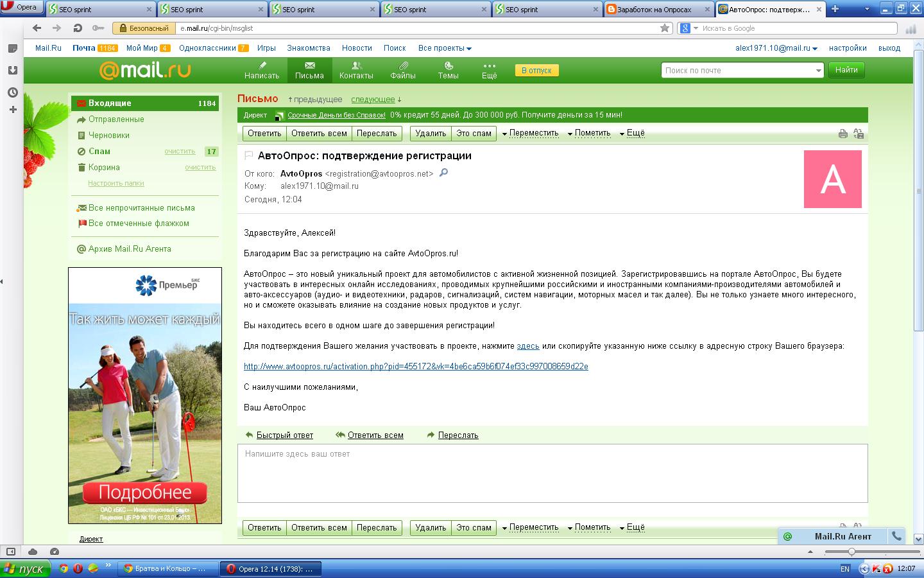Click the browser address bar
The width and height of the screenshot is (924, 578).
pyautogui.click(x=417, y=28)
